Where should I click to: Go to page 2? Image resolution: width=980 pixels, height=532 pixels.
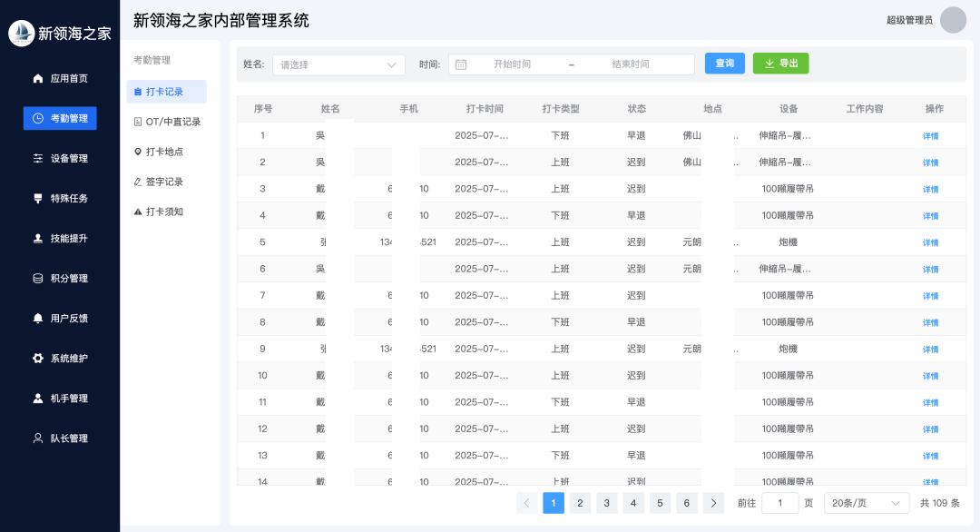tap(580, 503)
